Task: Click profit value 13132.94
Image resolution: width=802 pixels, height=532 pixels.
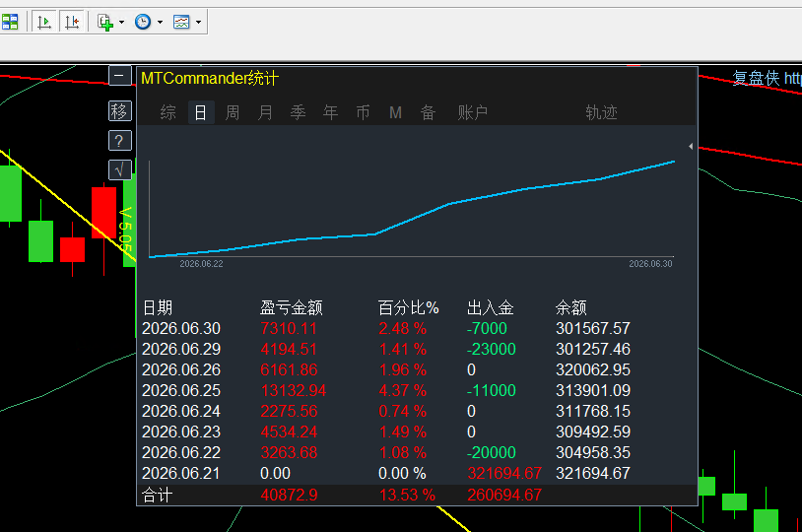Action: [293, 391]
